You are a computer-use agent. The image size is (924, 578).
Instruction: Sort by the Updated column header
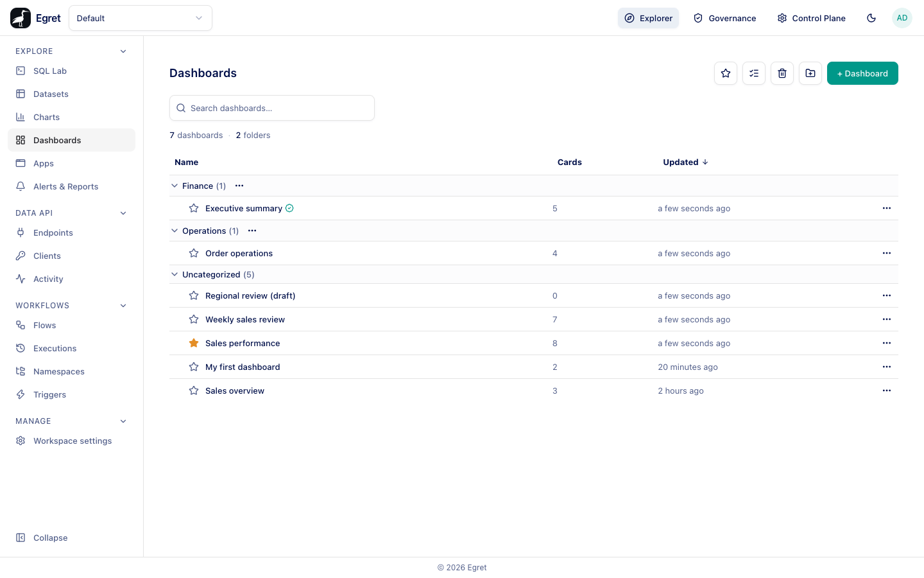(x=685, y=162)
